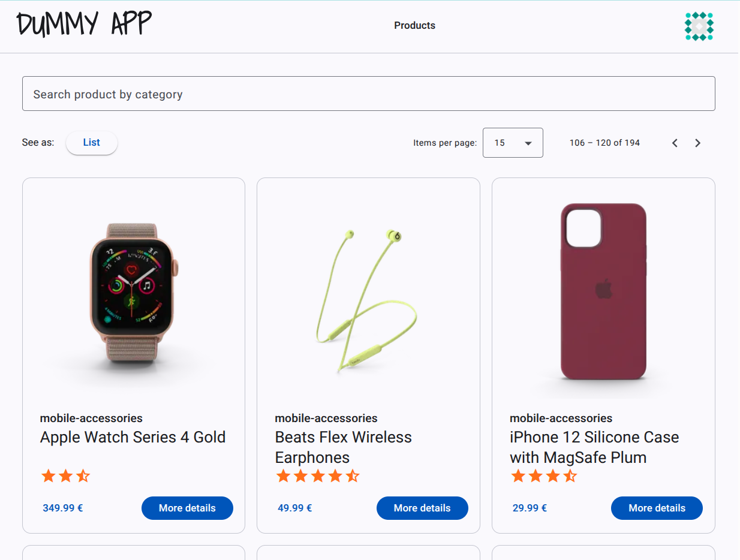Focus the search product by category field
740x560 pixels.
(x=368, y=94)
